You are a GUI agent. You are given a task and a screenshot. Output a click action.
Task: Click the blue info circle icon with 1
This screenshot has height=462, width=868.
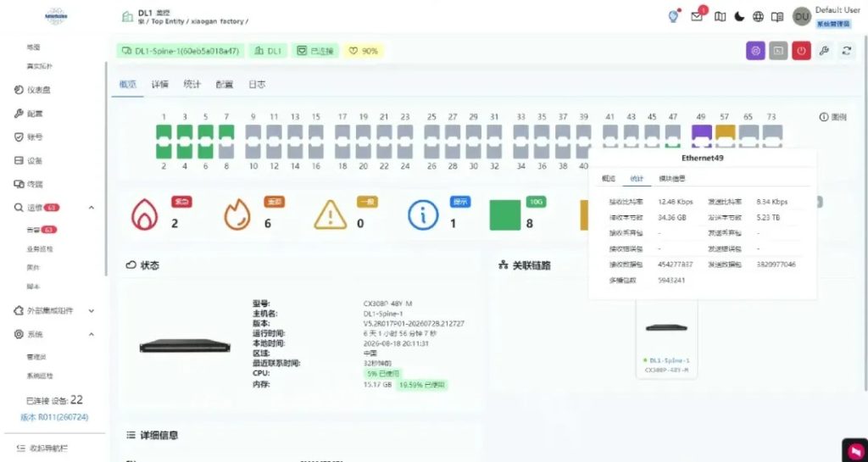coord(423,214)
